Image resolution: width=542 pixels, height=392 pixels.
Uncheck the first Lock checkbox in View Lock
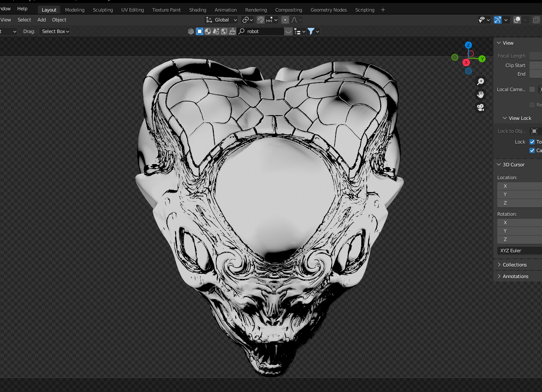click(532, 142)
